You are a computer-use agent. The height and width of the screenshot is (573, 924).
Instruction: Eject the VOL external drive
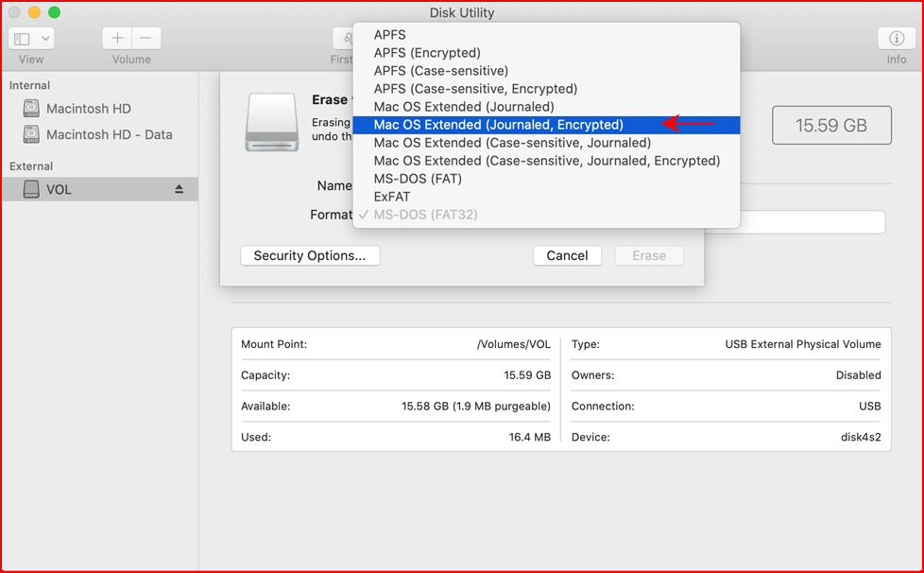180,189
